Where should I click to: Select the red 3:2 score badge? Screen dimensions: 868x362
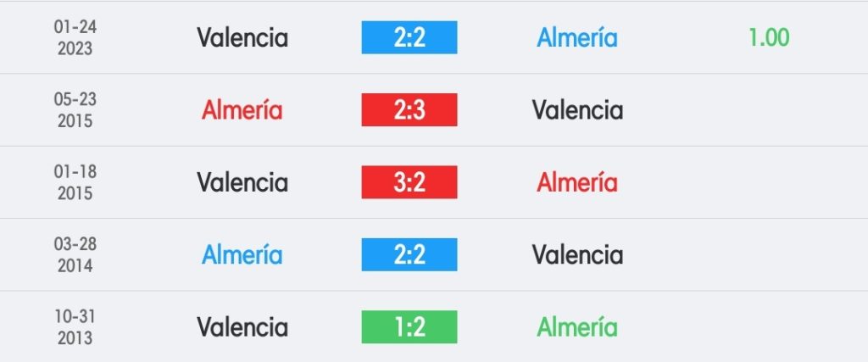409,182
